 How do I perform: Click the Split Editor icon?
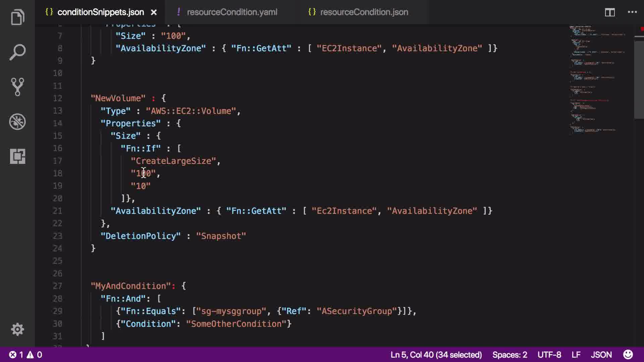point(609,12)
